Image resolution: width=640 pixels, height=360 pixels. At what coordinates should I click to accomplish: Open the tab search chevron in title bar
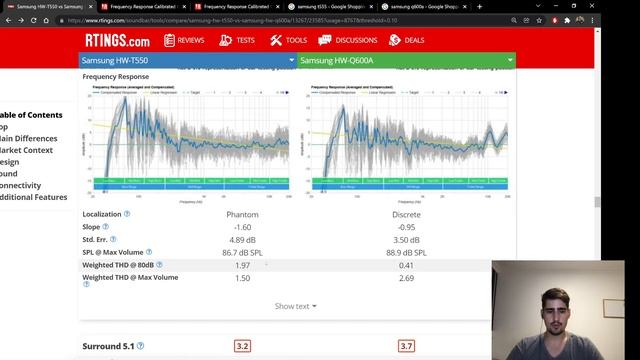(538, 6)
